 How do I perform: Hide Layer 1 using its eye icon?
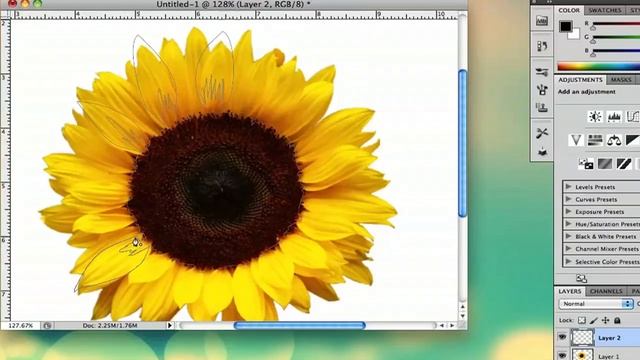(562, 356)
